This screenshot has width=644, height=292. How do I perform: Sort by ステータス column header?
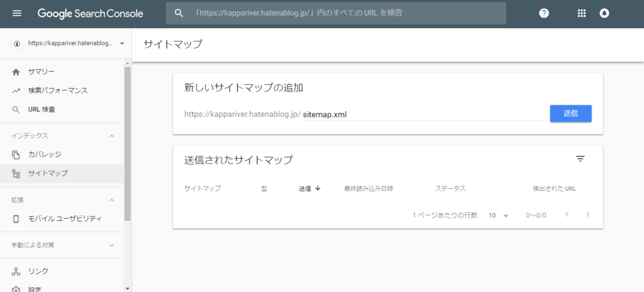450,188
